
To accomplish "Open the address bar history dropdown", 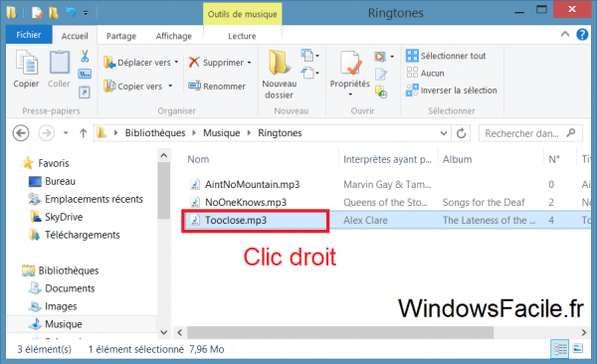I will coord(443,133).
